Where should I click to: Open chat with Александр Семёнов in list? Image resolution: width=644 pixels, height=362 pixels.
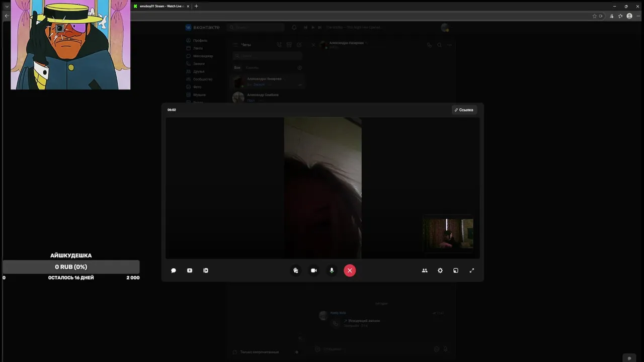[x=268, y=98]
